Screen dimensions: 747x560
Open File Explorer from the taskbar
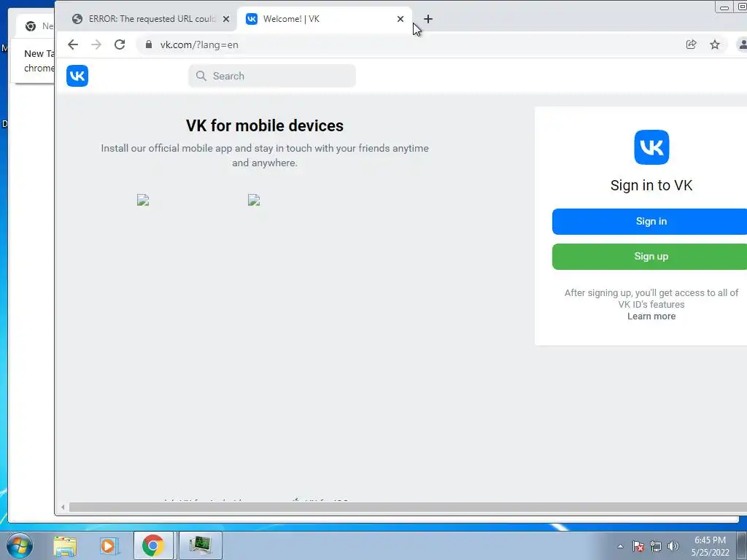[65, 546]
